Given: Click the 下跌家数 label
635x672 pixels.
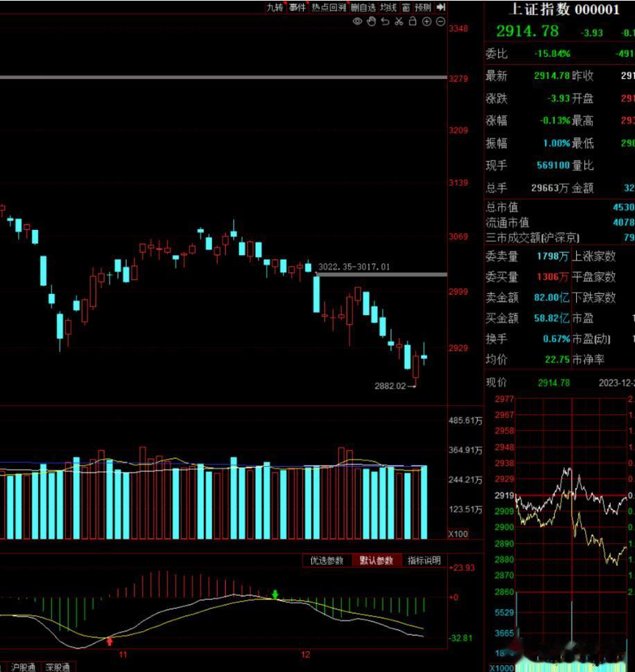Looking at the screenshot, I should (594, 297).
